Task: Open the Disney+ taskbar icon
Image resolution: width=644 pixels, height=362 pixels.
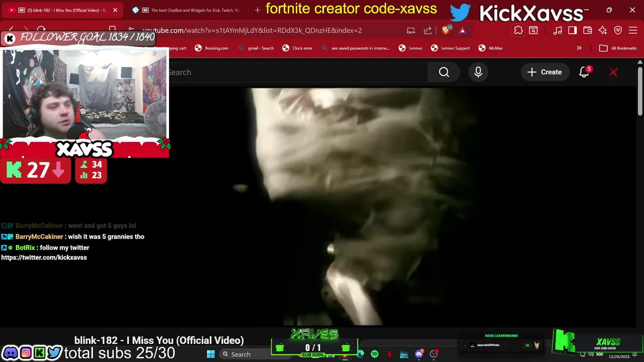Action: (x=404, y=354)
